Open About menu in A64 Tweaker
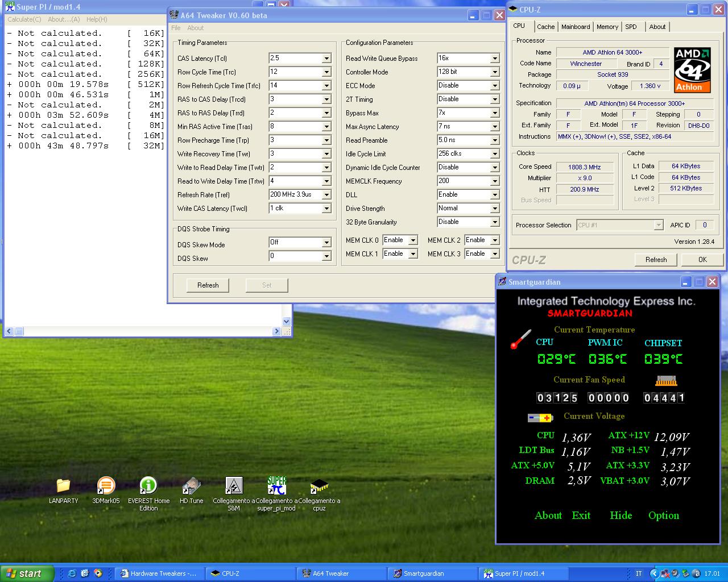 (195, 28)
